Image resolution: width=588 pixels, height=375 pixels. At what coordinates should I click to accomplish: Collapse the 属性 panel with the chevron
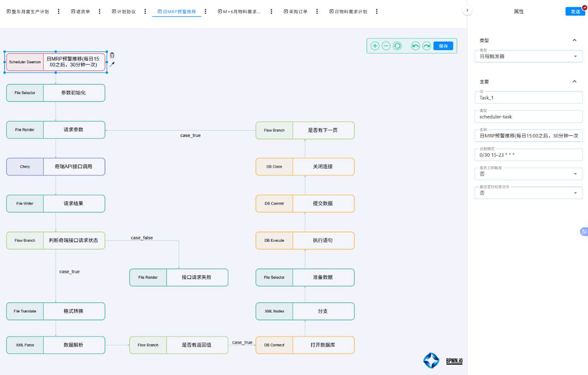point(467,10)
